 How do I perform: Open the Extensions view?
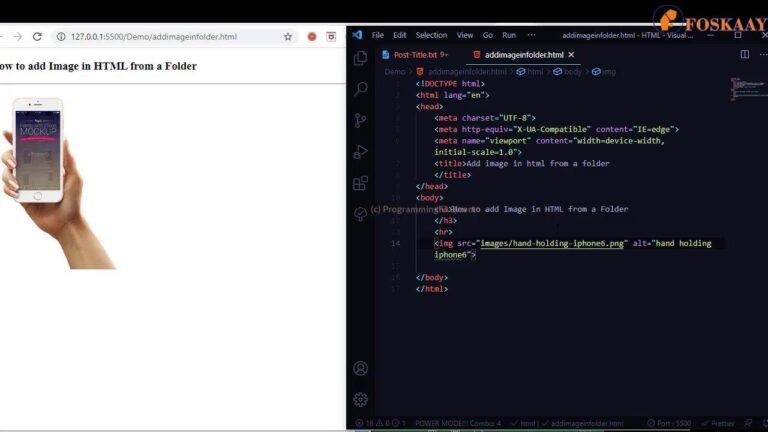click(360, 183)
